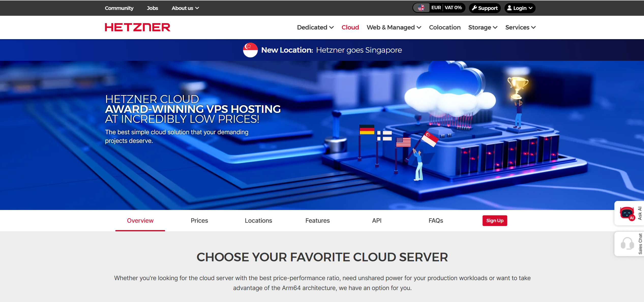Open the Jobs link
Image resolution: width=644 pixels, height=302 pixels.
pos(152,8)
